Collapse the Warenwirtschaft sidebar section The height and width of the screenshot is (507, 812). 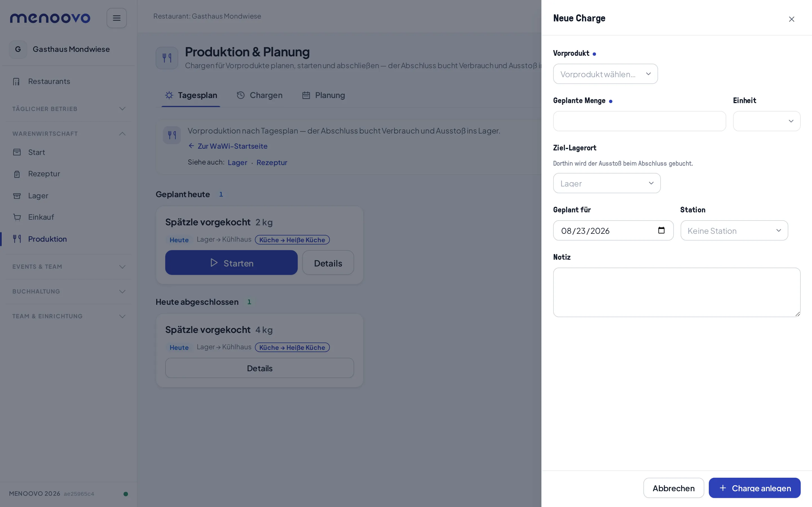coord(69,134)
